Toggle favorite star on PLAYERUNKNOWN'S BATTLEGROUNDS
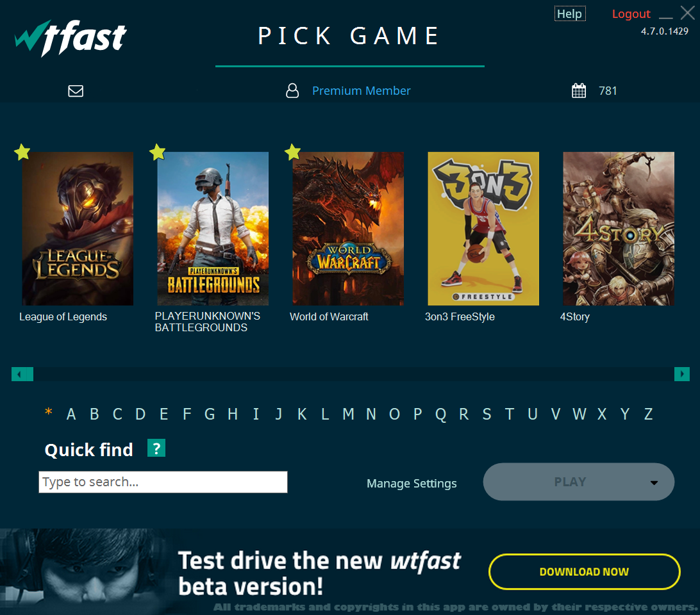 click(x=158, y=152)
